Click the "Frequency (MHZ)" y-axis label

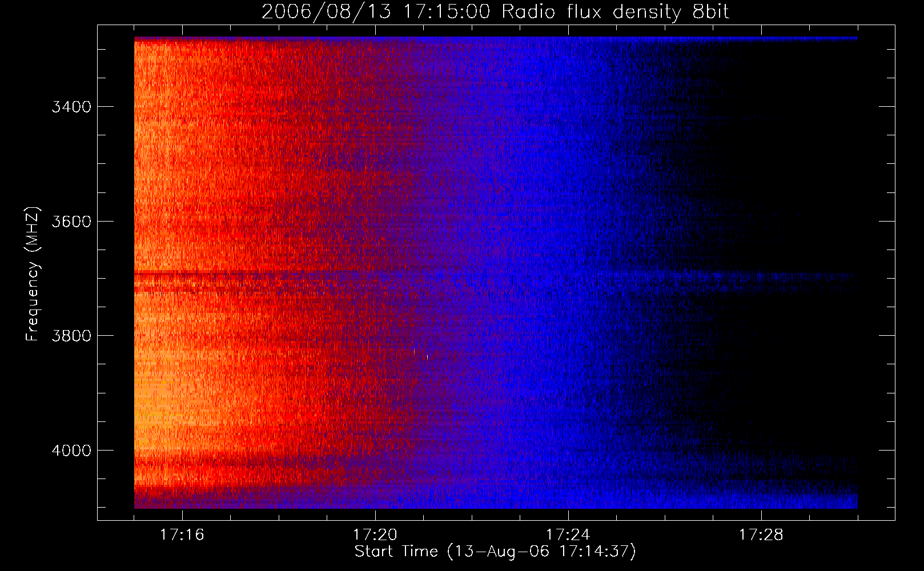[x=33, y=274]
